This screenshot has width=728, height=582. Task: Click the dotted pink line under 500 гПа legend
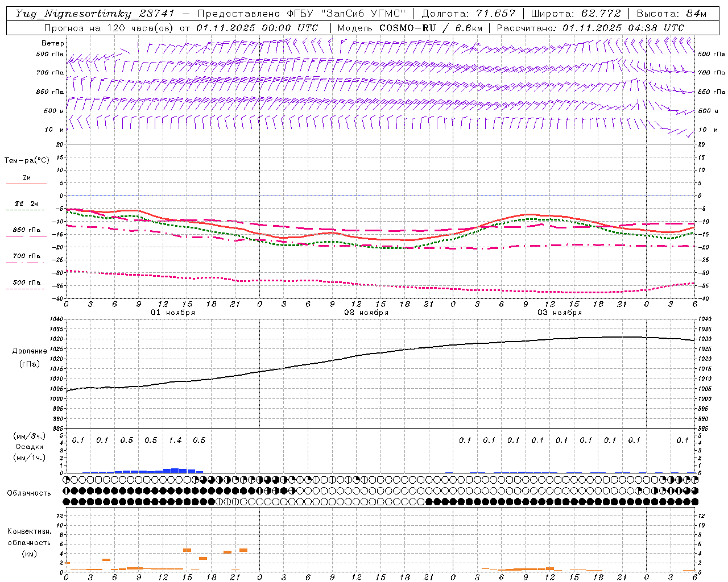click(x=26, y=289)
